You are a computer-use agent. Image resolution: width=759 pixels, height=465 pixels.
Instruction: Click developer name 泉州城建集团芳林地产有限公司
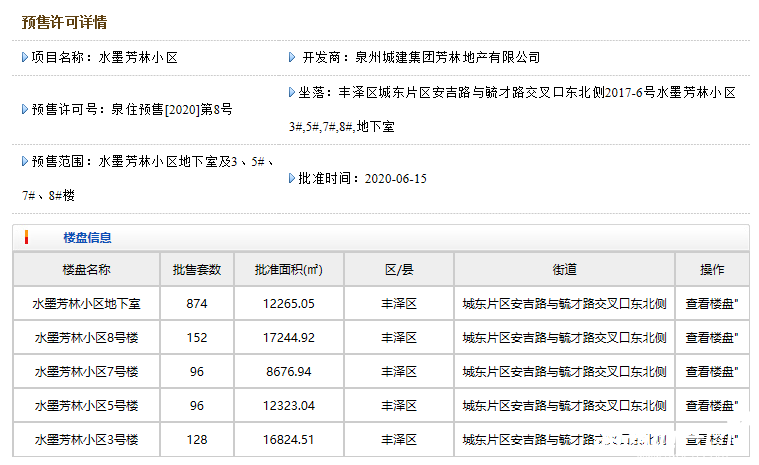click(447, 58)
